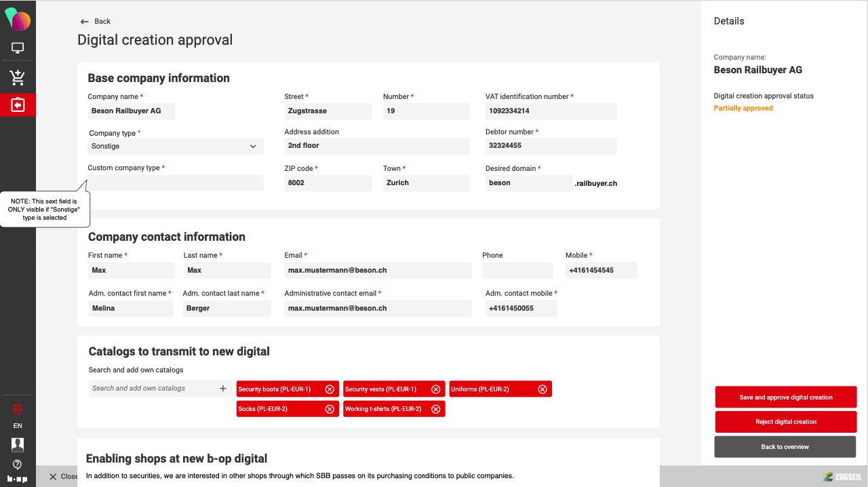The height and width of the screenshot is (487, 868).
Task: Click the red switch-user people icon
Action: tap(18, 408)
